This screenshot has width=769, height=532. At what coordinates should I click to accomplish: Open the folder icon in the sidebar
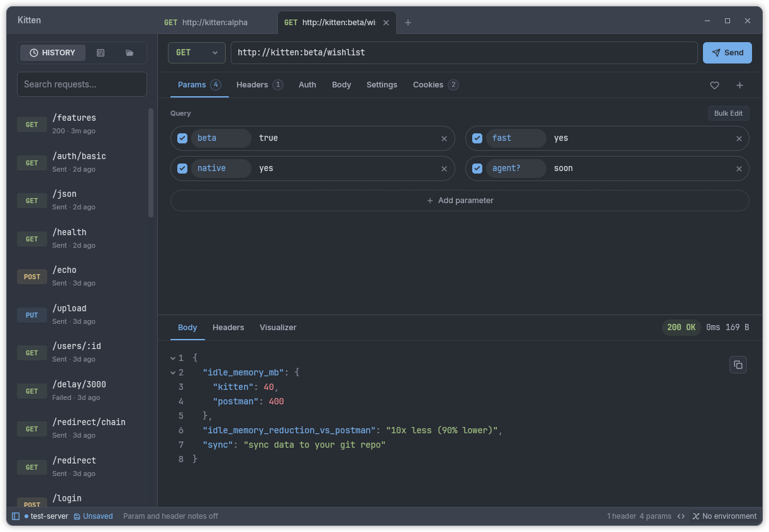130,53
